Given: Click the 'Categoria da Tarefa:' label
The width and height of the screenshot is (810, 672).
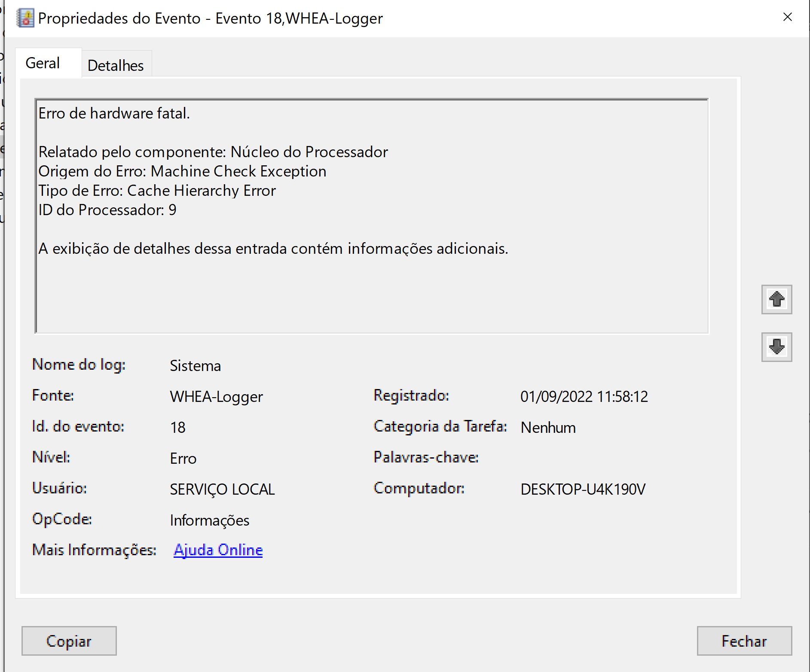Looking at the screenshot, I should 440,426.
